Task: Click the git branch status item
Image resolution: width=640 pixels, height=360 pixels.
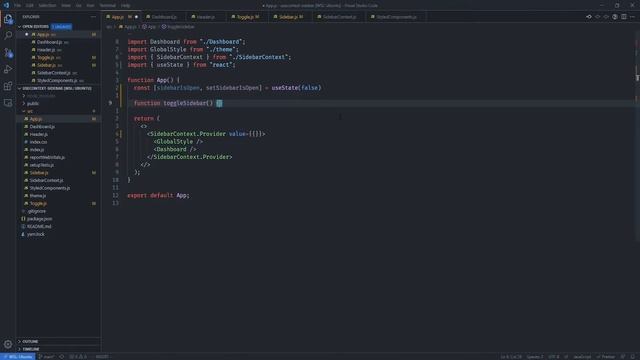Action: (47, 357)
